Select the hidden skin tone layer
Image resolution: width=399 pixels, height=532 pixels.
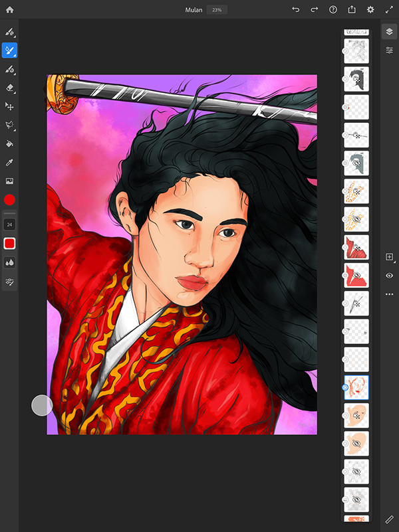click(356, 444)
